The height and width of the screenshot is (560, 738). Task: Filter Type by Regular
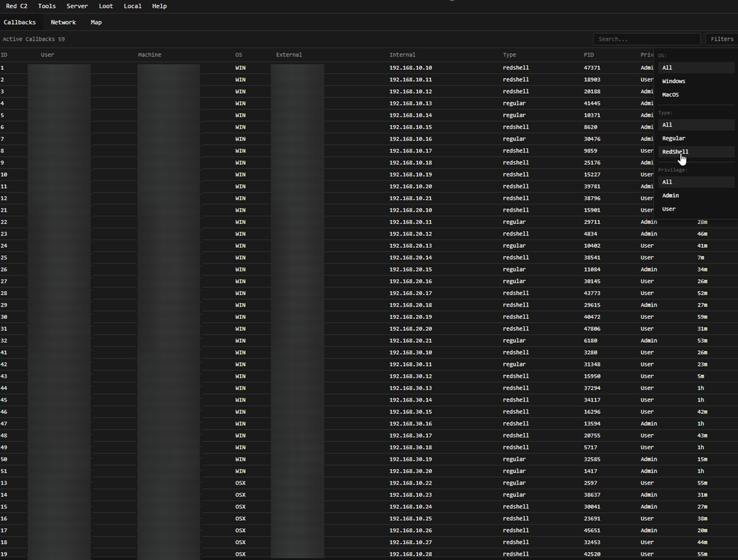click(x=696, y=139)
